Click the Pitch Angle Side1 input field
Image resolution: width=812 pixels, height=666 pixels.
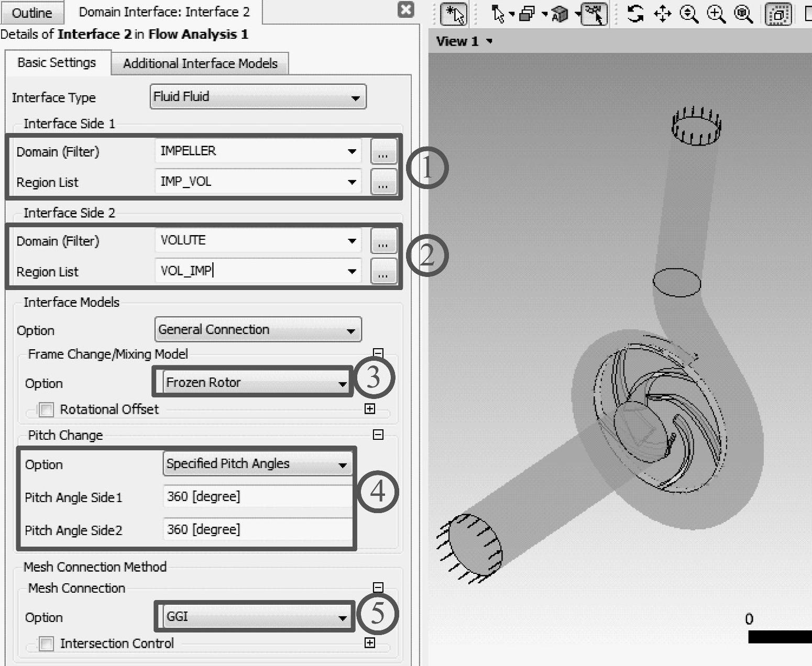click(x=258, y=496)
